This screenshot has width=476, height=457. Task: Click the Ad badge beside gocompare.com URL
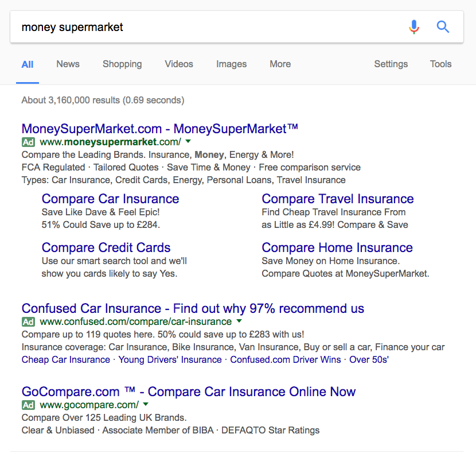pos(29,405)
